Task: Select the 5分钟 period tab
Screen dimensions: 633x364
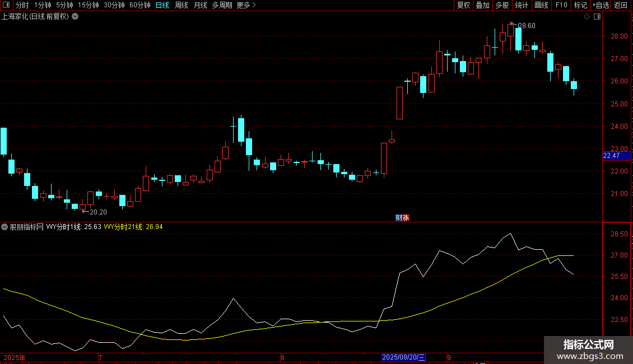Action: (x=64, y=5)
